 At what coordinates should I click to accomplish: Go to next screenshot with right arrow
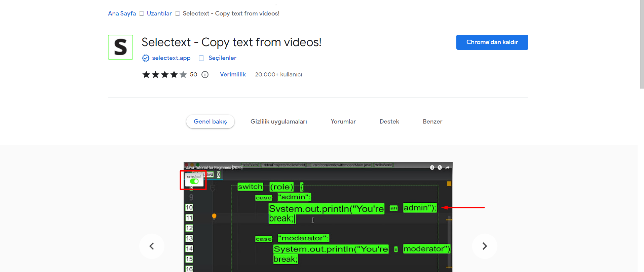pos(485,246)
